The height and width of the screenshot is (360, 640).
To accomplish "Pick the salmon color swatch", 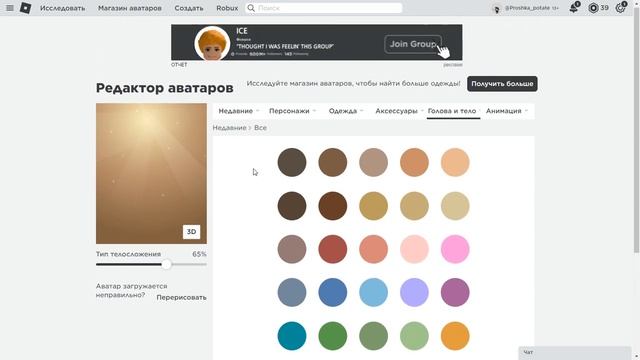I will (x=373, y=249).
